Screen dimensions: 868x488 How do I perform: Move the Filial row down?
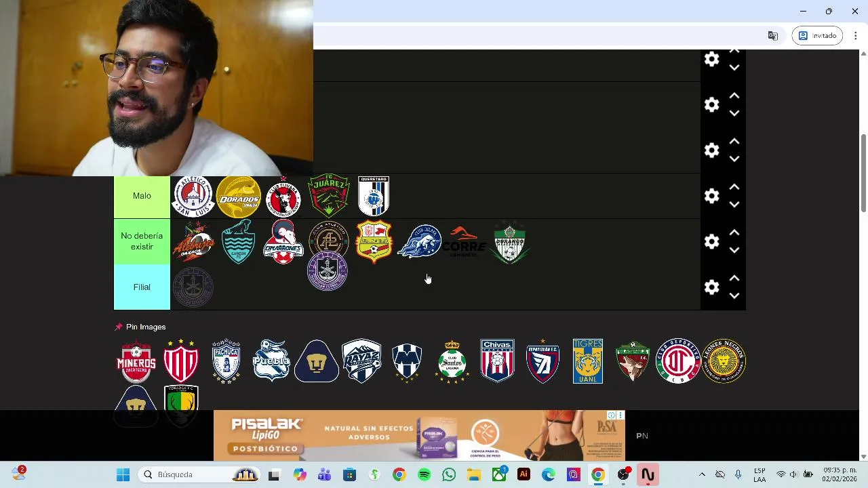point(734,296)
